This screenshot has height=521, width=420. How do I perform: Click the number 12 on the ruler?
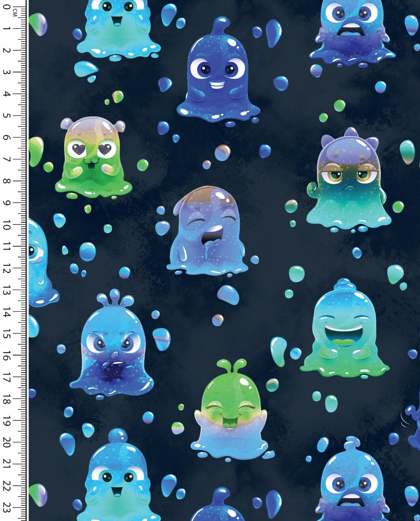[7, 268]
